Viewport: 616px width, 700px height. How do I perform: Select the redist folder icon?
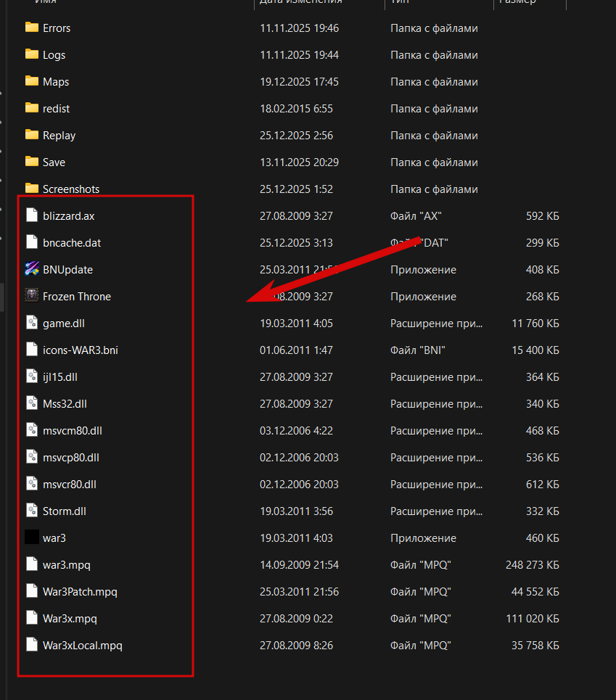tap(32, 108)
